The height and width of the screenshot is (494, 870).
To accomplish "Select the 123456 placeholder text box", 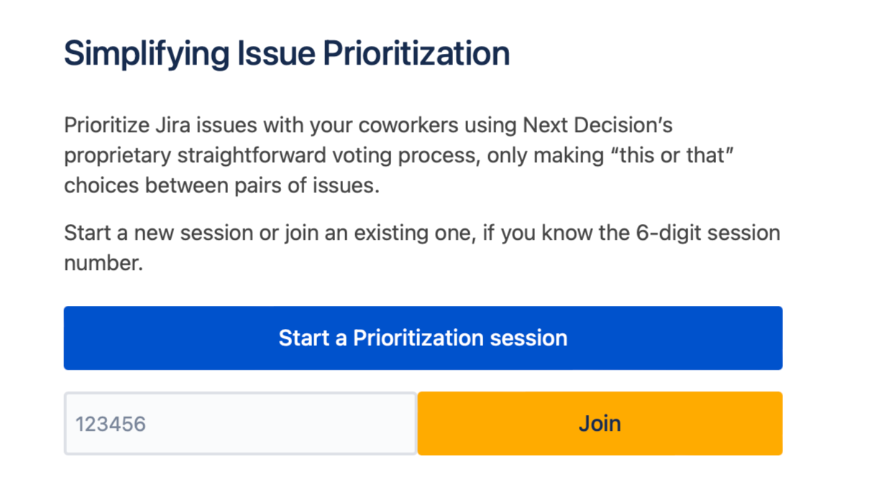I will coord(240,424).
